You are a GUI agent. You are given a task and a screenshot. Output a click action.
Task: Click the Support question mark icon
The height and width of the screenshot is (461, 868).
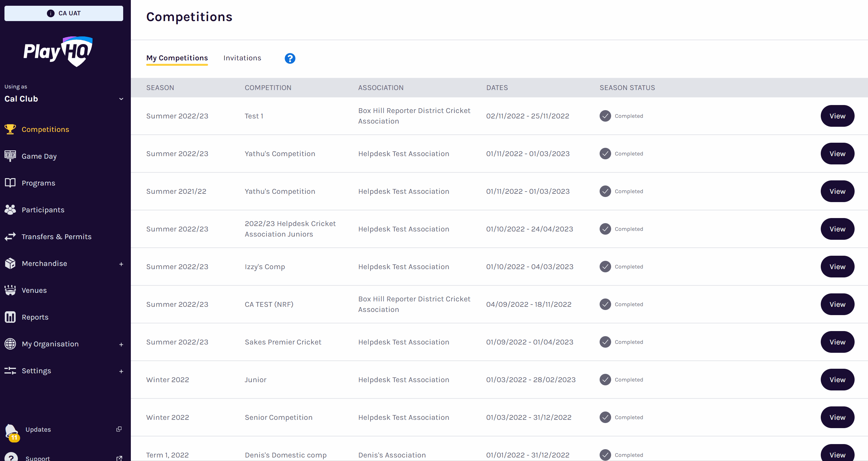[x=11, y=457]
